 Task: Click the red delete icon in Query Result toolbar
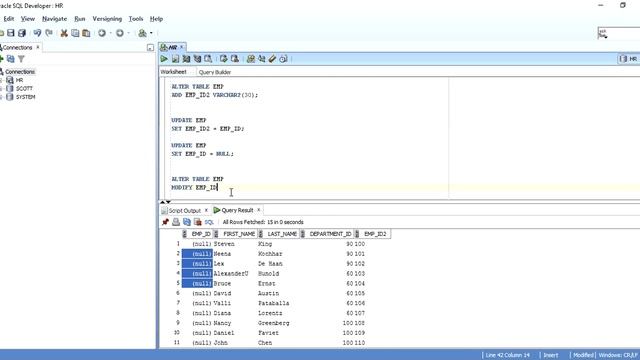click(198, 222)
